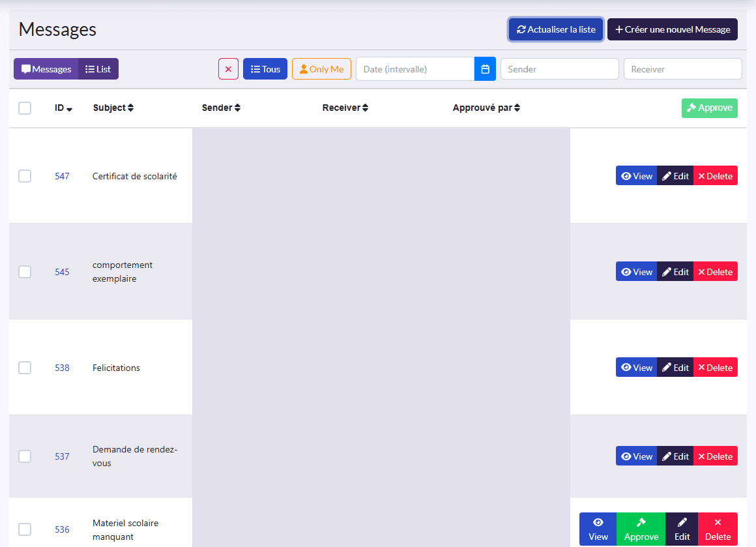
Task: Delete the comportement exemplaire message
Action: pos(716,272)
